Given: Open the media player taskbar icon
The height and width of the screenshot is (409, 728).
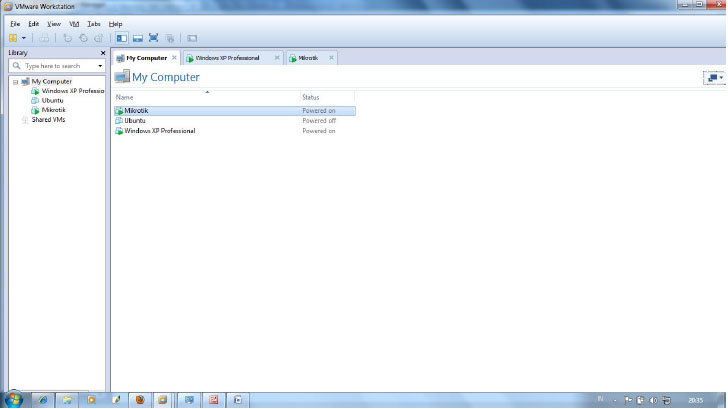Looking at the screenshot, I should [x=91, y=400].
